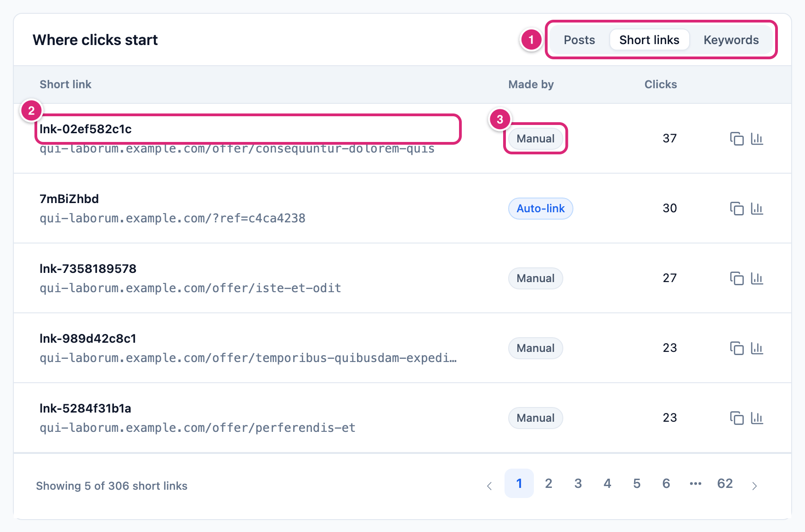Show analytics chart for lnk-989d42c8c1
This screenshot has width=805, height=532.
(x=757, y=348)
